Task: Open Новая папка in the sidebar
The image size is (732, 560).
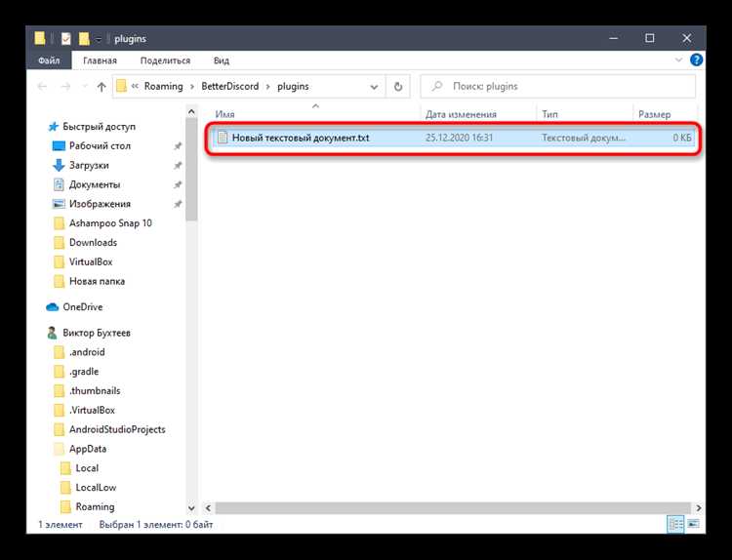Action: [x=97, y=281]
